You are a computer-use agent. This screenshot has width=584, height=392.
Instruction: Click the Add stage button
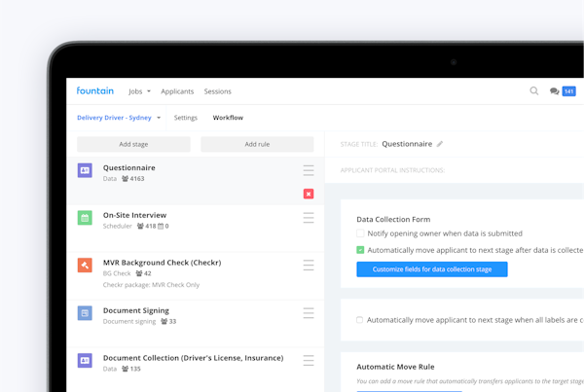pos(133,144)
